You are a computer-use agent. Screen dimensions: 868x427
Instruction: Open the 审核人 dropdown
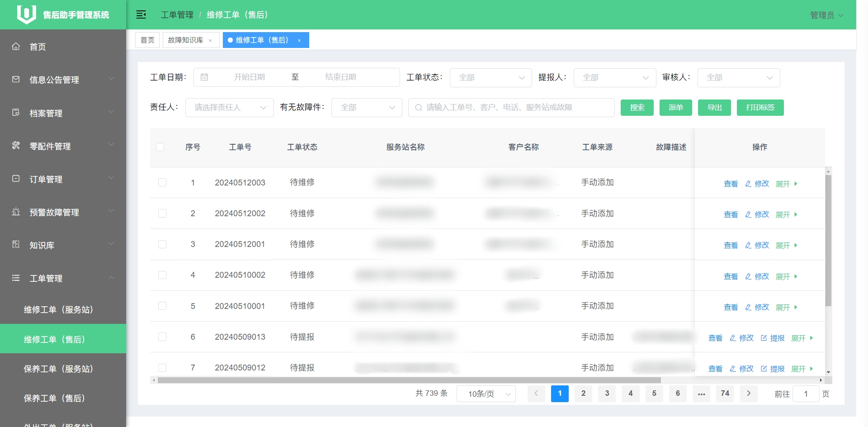[739, 77]
